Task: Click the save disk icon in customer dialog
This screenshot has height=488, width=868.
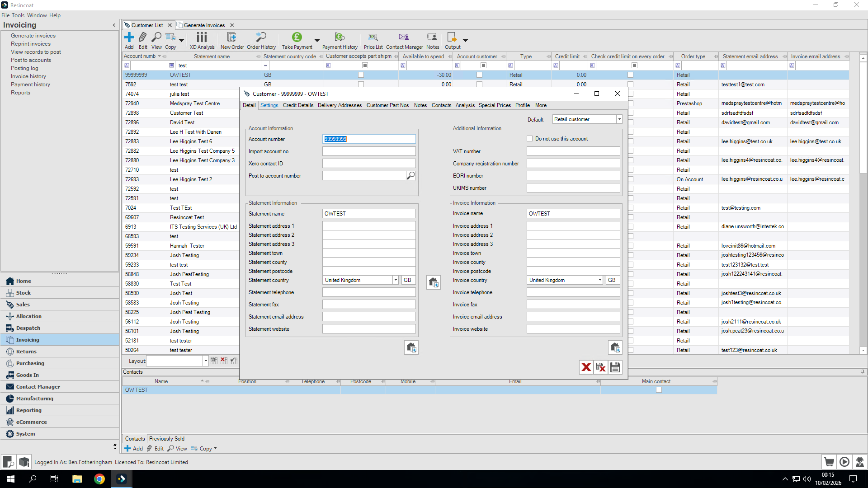Action: click(x=615, y=367)
